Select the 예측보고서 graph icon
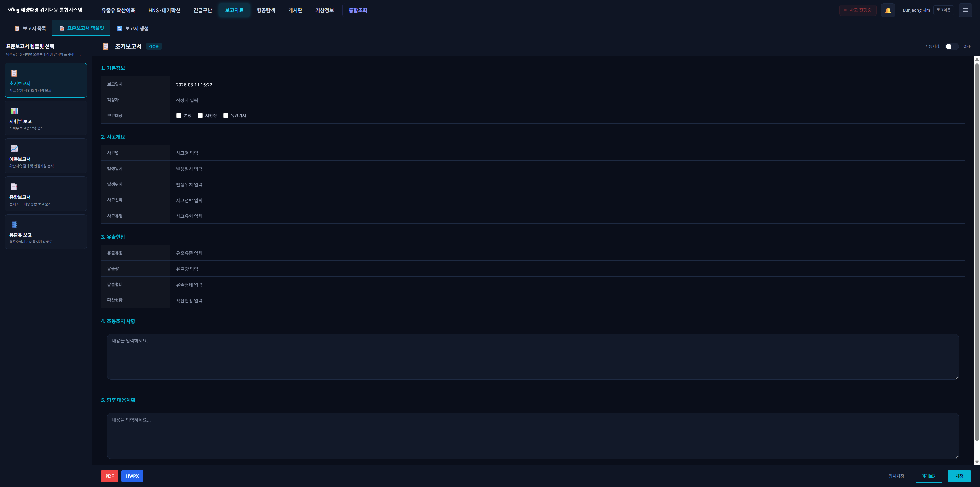The image size is (980, 487). [14, 149]
